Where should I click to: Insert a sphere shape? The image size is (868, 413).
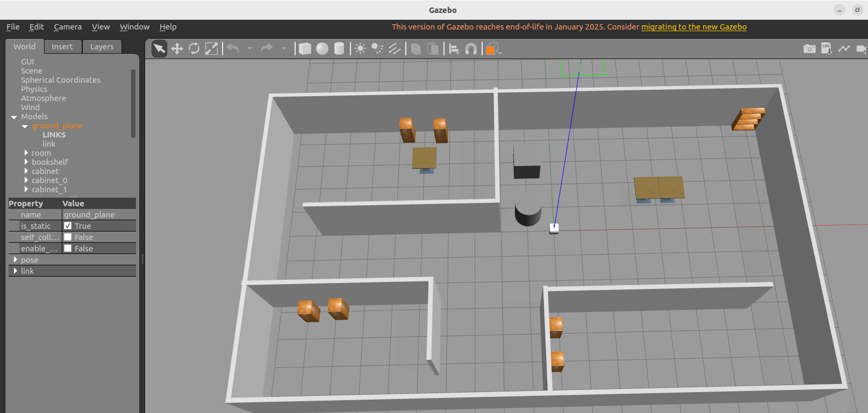(322, 49)
